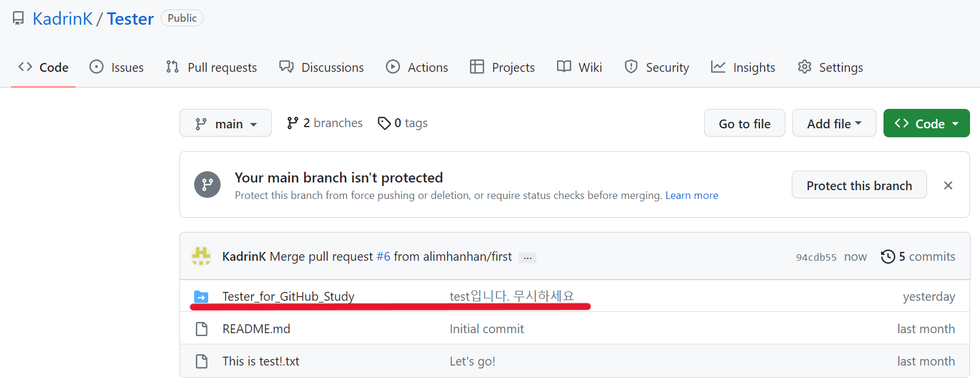
Task: Open the Let's go! commit message
Action: click(x=472, y=361)
